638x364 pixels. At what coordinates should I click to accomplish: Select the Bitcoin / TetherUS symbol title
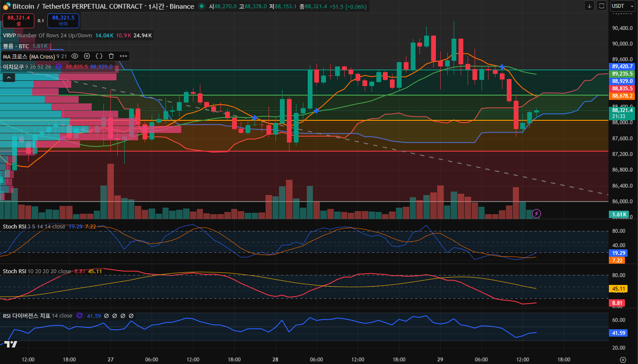pos(78,7)
